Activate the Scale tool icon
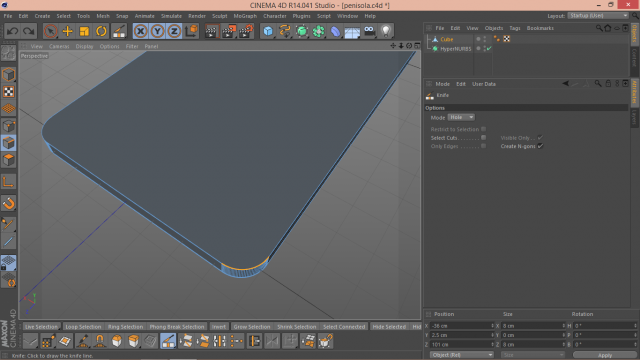Viewport: 640px width, 360px height. (x=84, y=31)
